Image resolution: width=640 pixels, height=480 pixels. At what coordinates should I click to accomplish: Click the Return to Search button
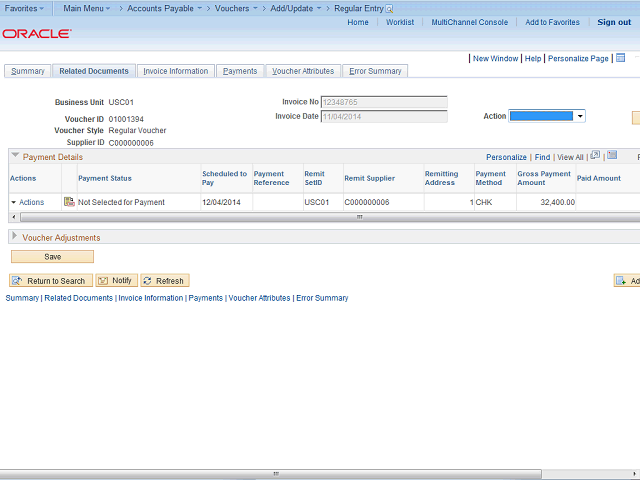[51, 281]
